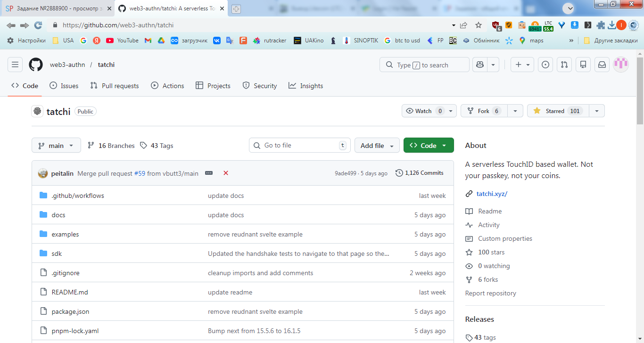
Task: Open browser extensions puzzle icon
Action: (x=601, y=25)
